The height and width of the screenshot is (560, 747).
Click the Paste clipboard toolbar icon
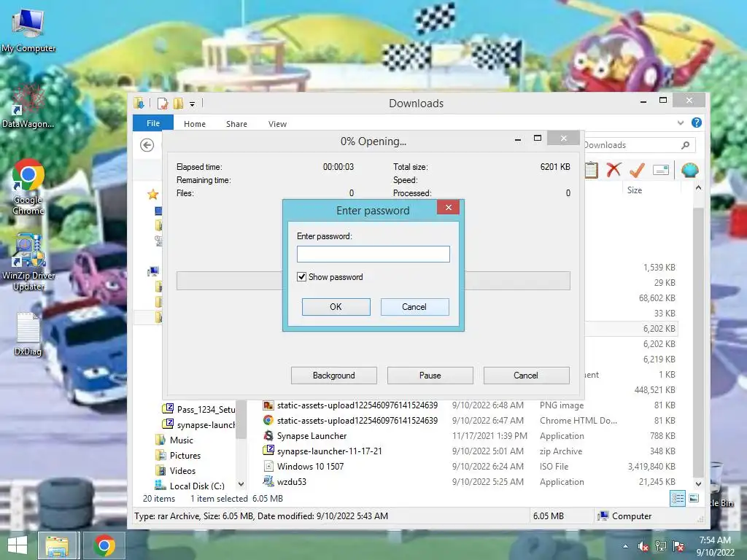pyautogui.click(x=591, y=170)
